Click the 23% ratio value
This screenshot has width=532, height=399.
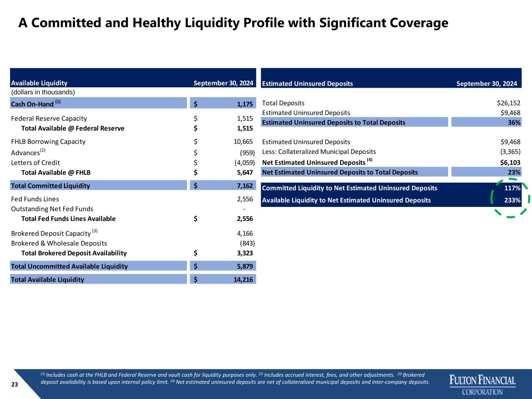[x=514, y=172]
